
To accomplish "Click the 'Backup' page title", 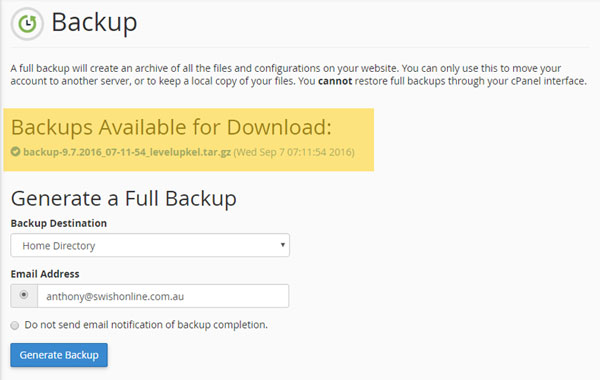I will 94,22.
